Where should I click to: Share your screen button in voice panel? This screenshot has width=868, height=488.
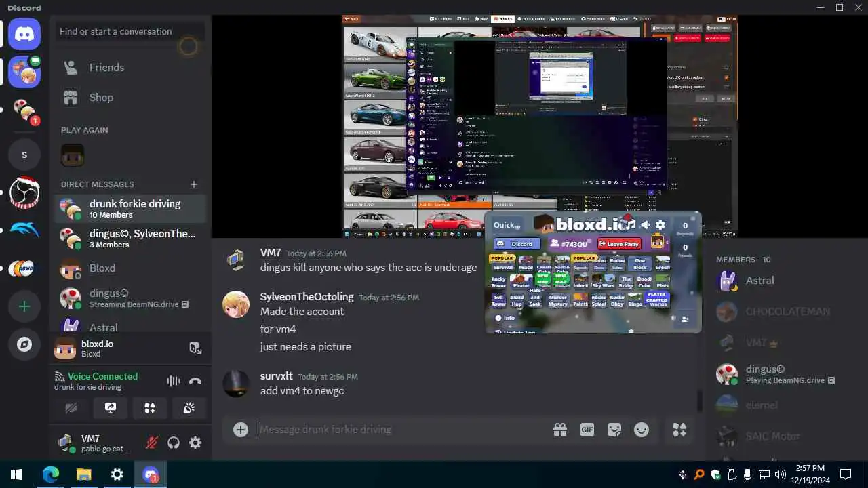(111, 408)
